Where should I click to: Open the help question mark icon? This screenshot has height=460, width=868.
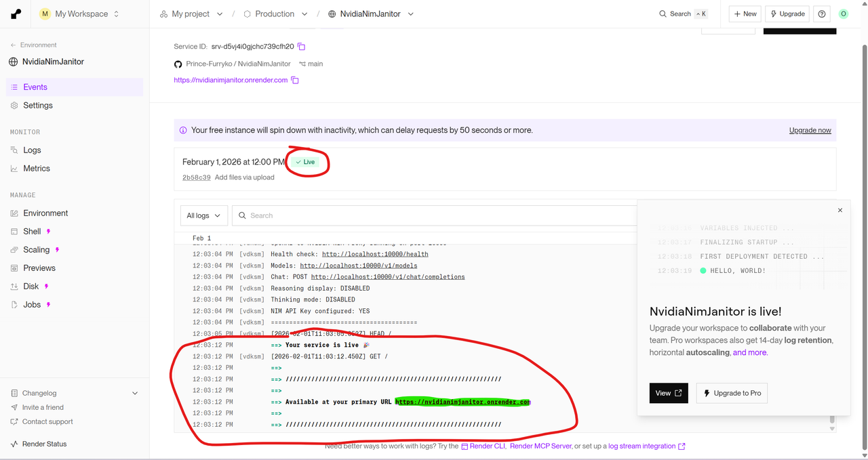[822, 14]
